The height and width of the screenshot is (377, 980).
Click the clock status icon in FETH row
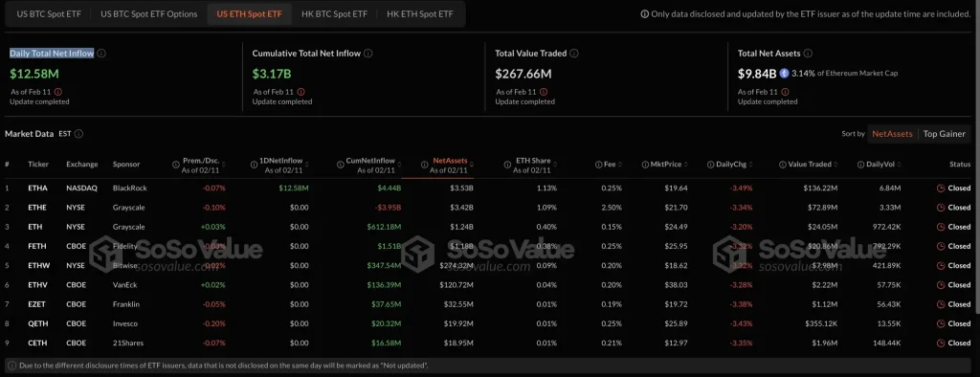(x=941, y=246)
